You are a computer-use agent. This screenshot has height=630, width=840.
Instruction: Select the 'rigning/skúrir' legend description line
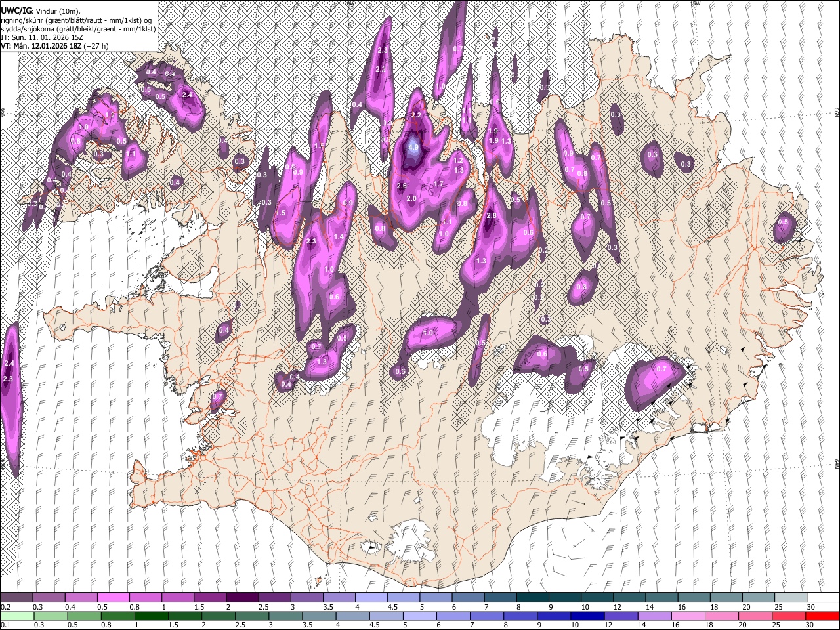click(x=75, y=20)
